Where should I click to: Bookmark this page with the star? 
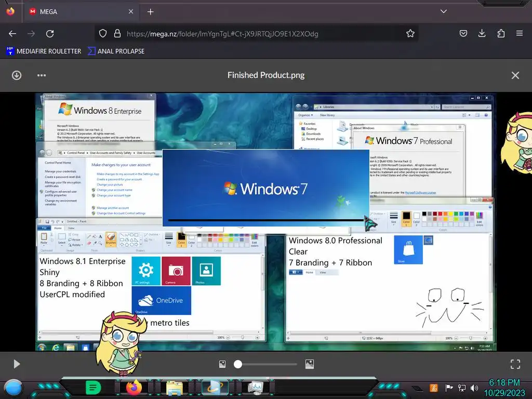tap(410, 34)
